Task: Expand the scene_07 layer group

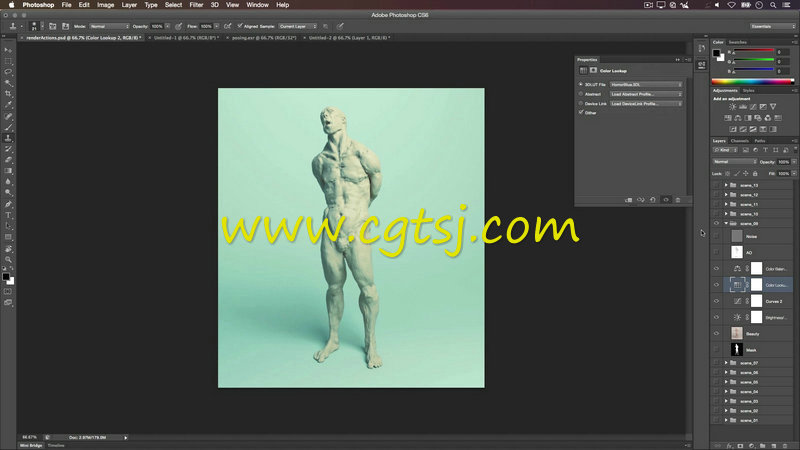Action: 726,363
